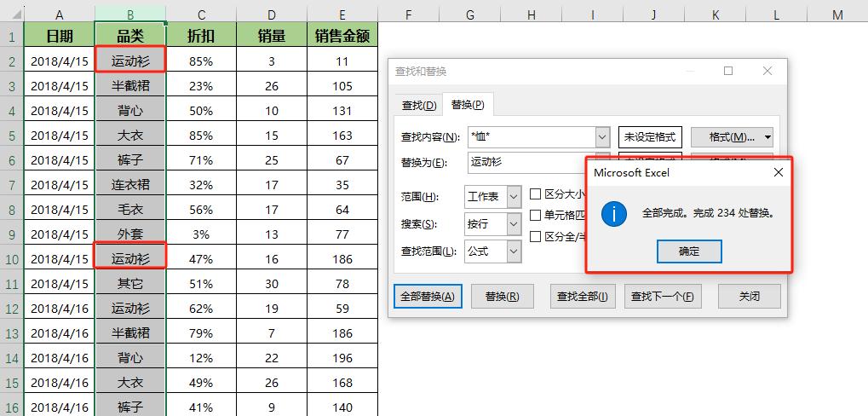This screenshot has height=416, width=868.
Task: Select the 半截裙 cell in row 3
Action: 130,85
